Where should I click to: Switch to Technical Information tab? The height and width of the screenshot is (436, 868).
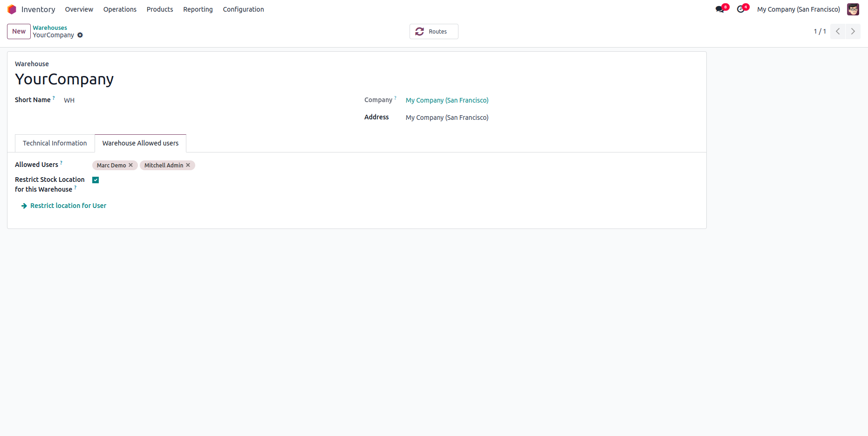pyautogui.click(x=55, y=143)
